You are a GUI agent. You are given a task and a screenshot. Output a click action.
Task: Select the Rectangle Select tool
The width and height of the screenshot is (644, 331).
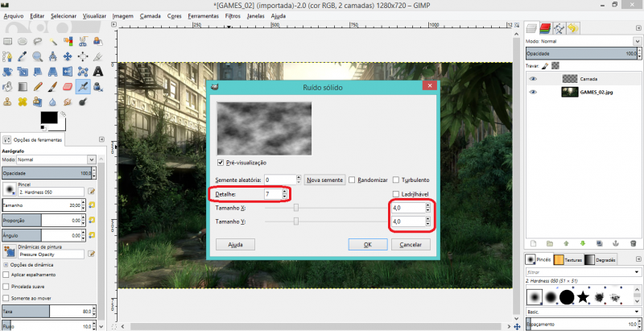pyautogui.click(x=7, y=40)
